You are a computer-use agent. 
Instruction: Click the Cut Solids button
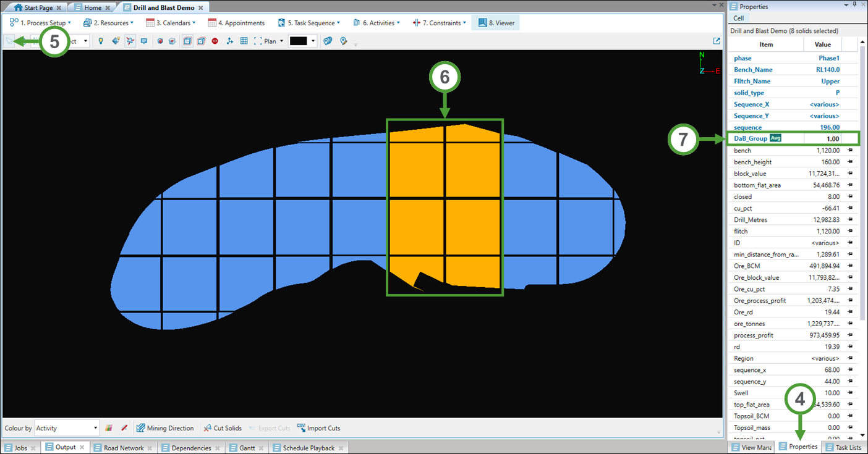[223, 428]
